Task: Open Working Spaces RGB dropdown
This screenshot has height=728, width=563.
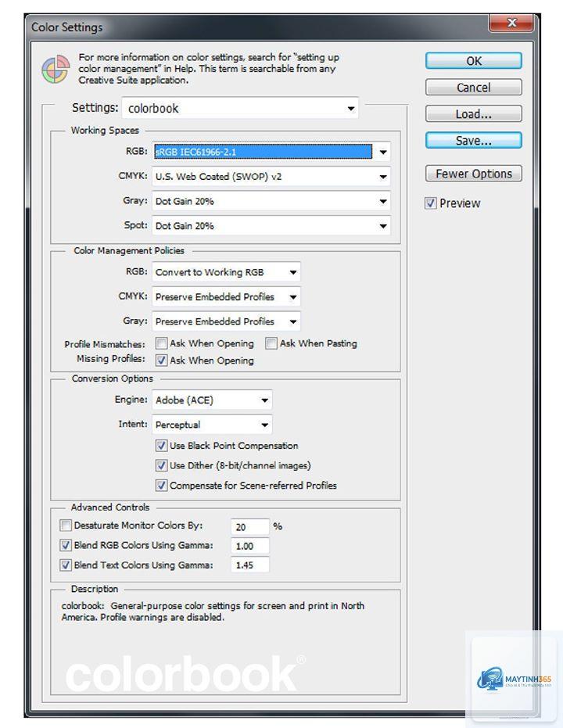Action: (x=271, y=152)
